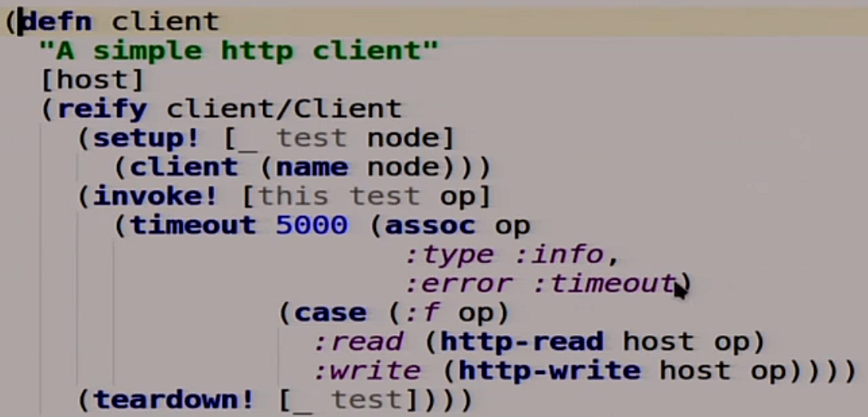Click the assoc function call

(430, 226)
